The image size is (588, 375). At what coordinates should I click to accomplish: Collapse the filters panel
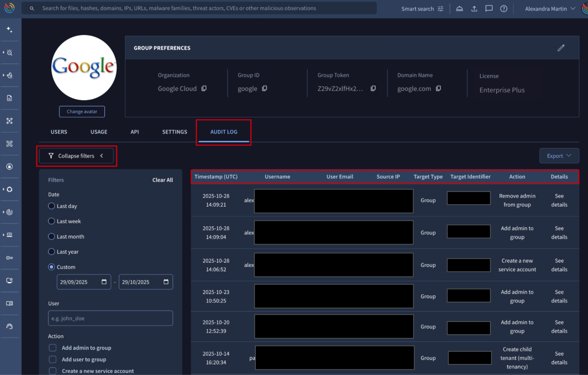pyautogui.click(x=76, y=156)
